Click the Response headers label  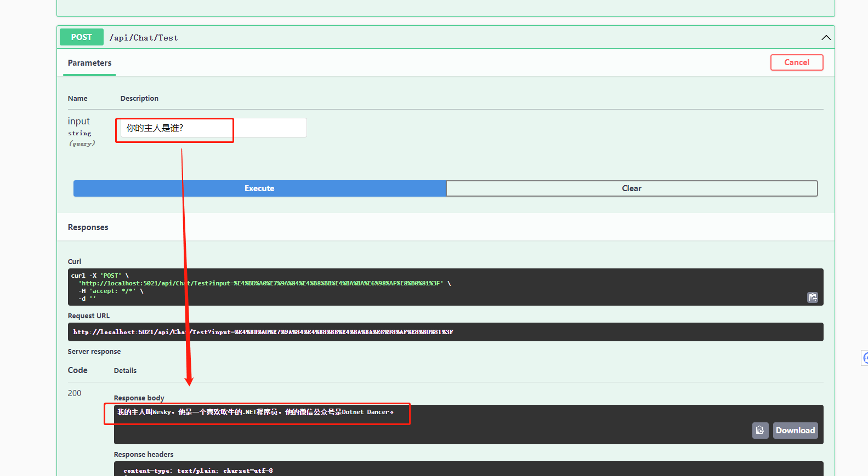(x=144, y=455)
